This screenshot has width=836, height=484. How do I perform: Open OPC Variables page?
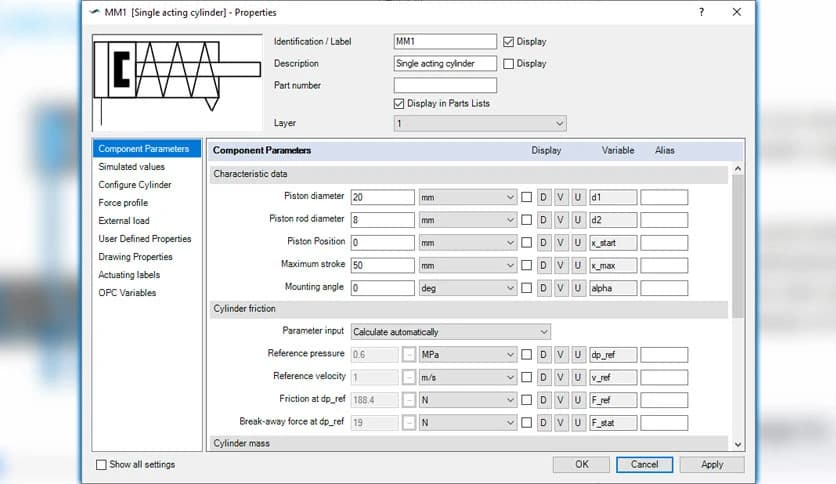tap(127, 293)
